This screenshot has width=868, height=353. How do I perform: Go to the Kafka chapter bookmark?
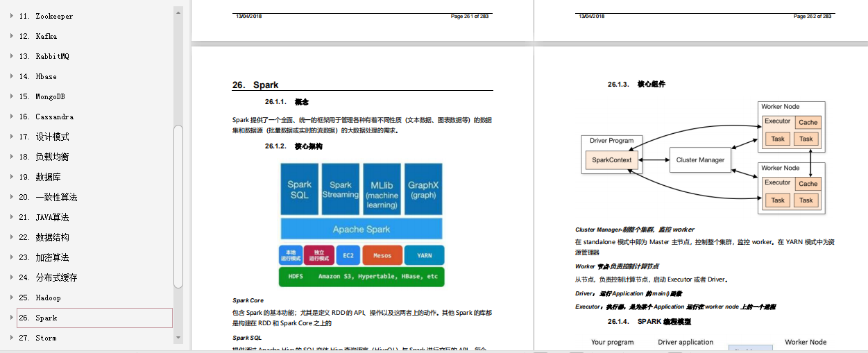point(38,36)
